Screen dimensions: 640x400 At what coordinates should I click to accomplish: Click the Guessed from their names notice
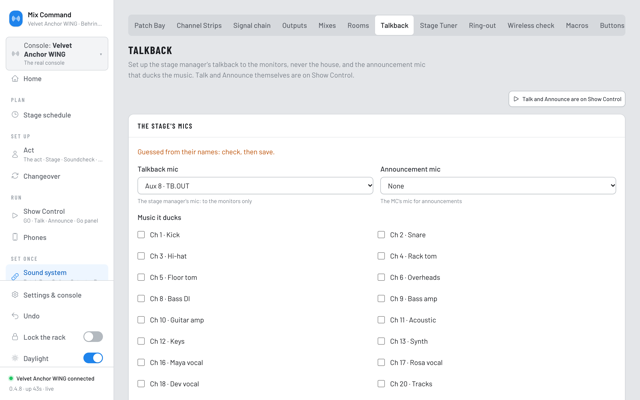(x=206, y=152)
